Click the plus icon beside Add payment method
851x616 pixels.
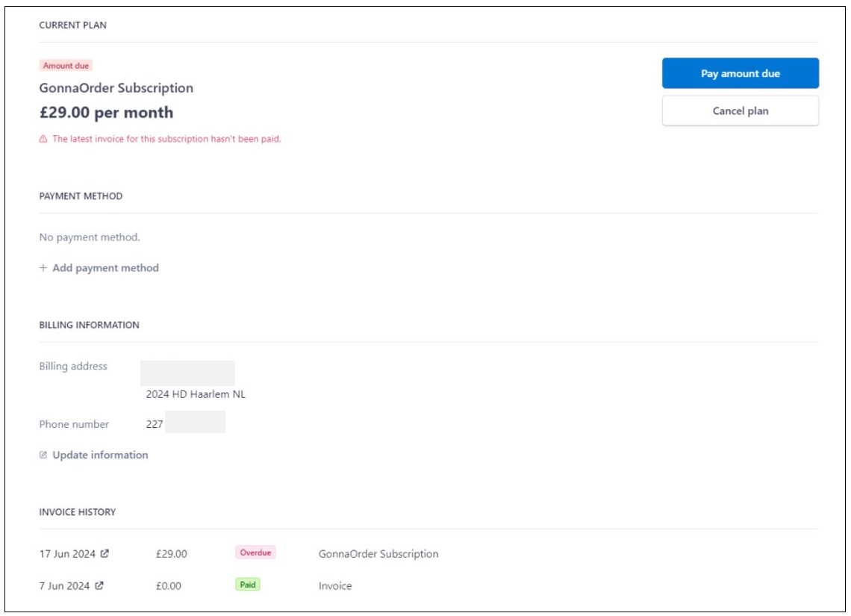(43, 267)
